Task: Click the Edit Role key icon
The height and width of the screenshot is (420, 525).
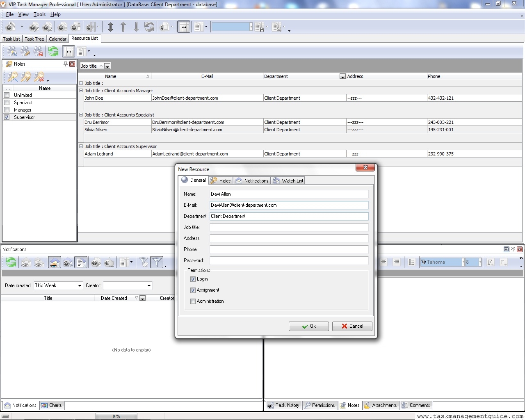Action: (26, 77)
